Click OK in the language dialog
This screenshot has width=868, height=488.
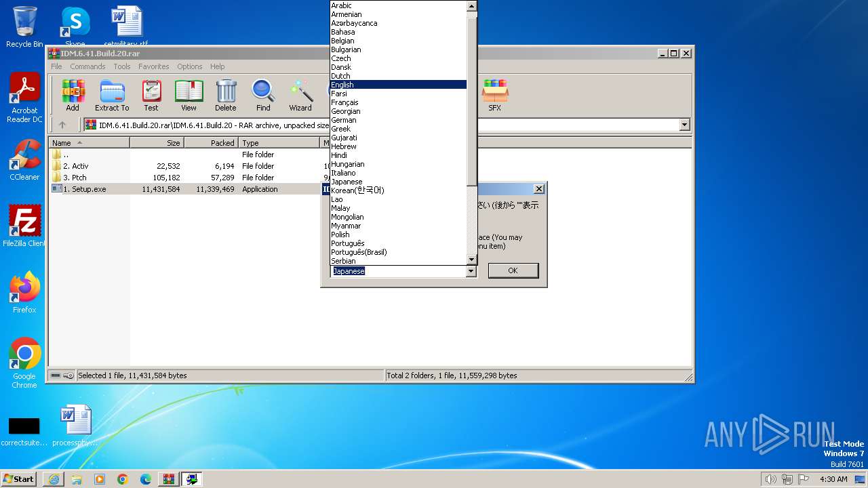(513, 270)
